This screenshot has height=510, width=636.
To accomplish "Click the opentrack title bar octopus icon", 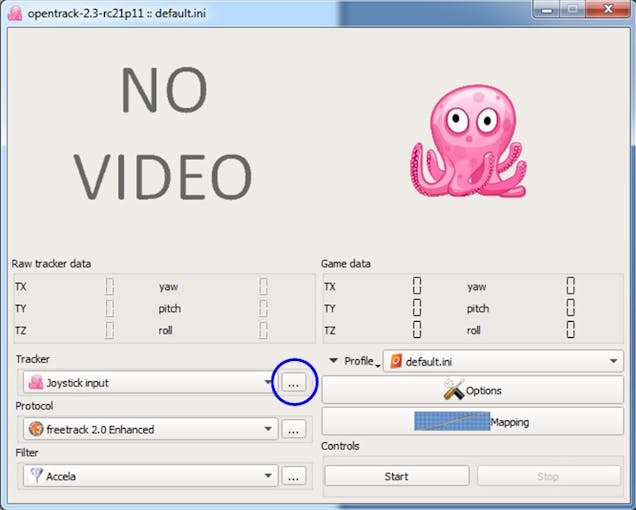I will click(15, 13).
